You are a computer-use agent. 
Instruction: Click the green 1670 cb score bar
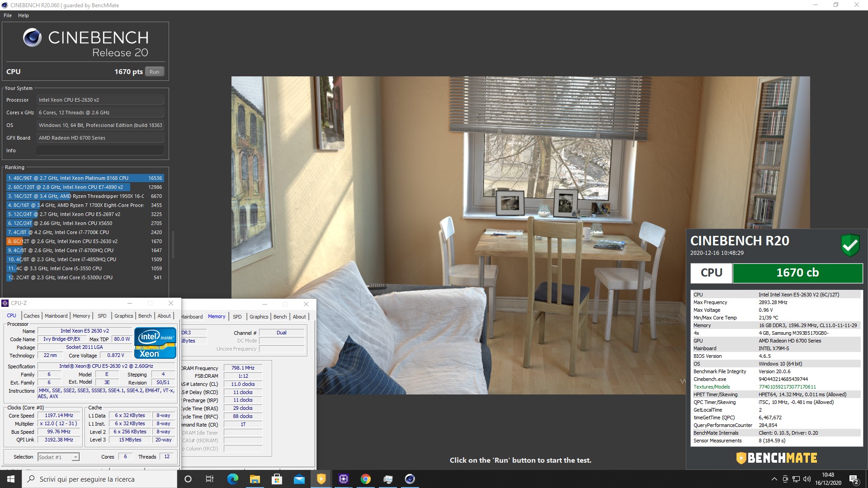(797, 273)
